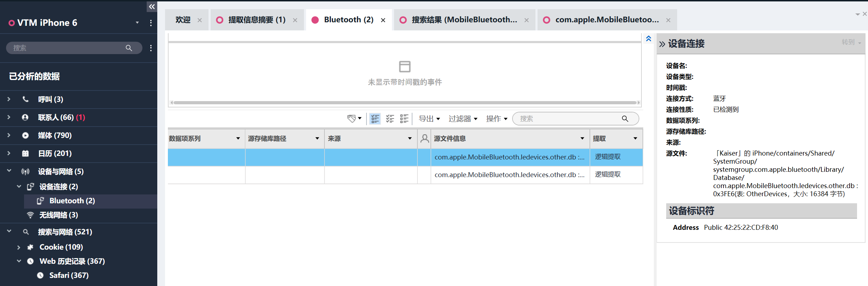868x286 pixels.
Task: Open the 过滤器 dropdown
Action: [463, 119]
